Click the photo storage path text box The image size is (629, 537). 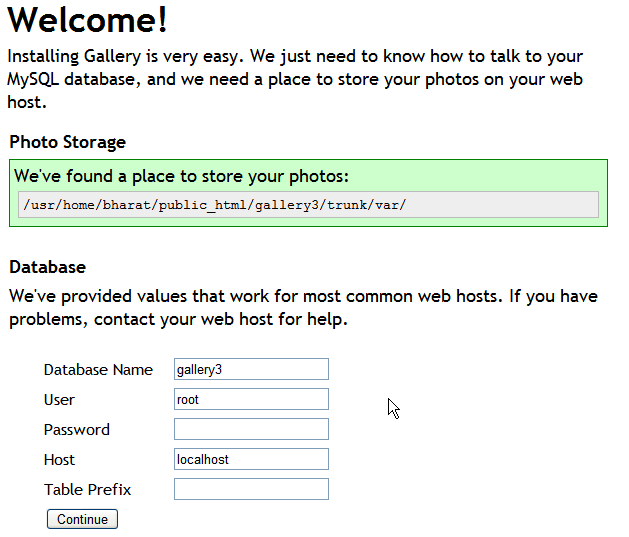(x=308, y=205)
